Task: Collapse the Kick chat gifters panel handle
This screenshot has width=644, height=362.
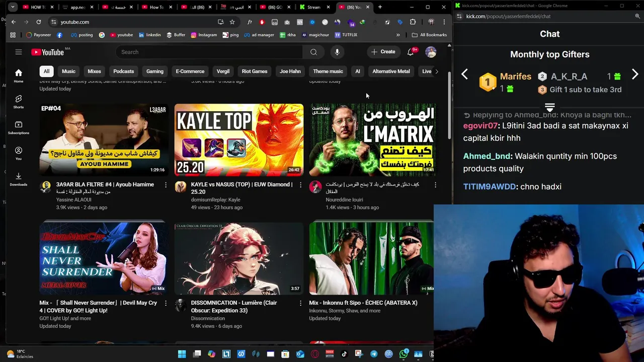Action: (x=549, y=107)
